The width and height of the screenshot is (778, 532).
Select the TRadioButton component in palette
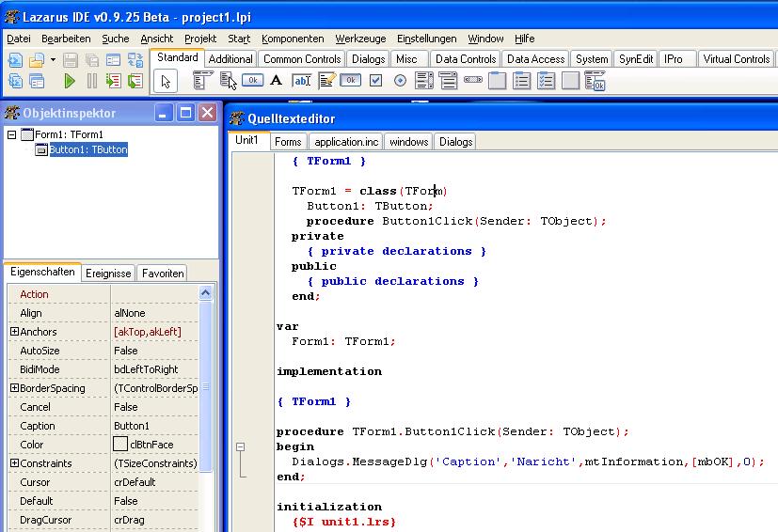point(400,81)
